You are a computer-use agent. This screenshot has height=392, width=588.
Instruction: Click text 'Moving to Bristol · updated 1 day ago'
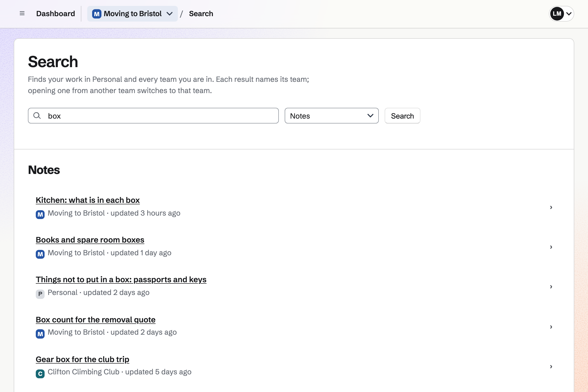click(110, 253)
